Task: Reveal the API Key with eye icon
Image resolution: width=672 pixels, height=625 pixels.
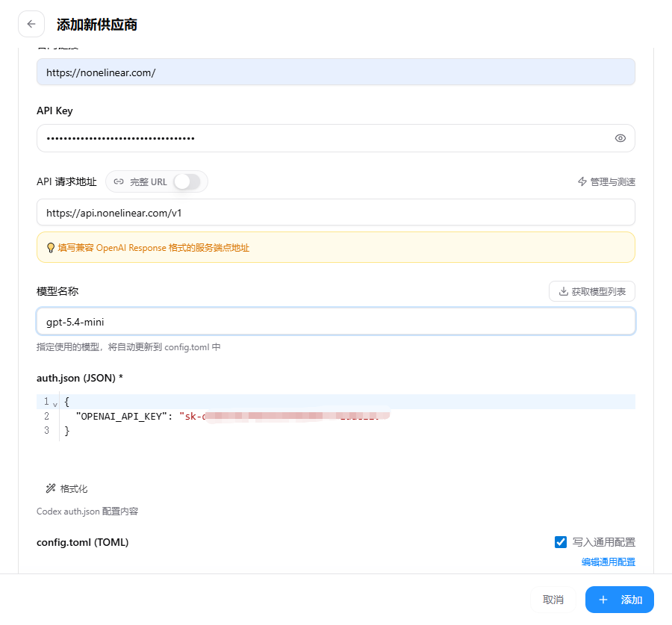Action: (x=620, y=138)
